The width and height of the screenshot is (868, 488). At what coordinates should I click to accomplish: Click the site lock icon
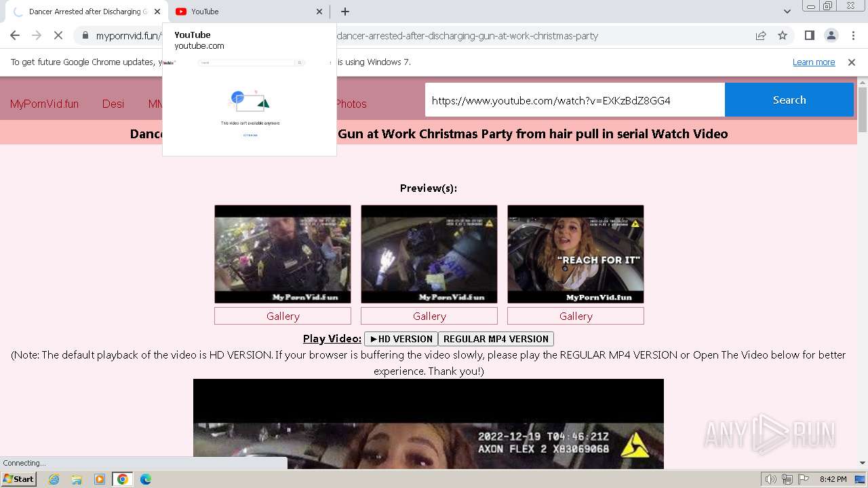85,35
